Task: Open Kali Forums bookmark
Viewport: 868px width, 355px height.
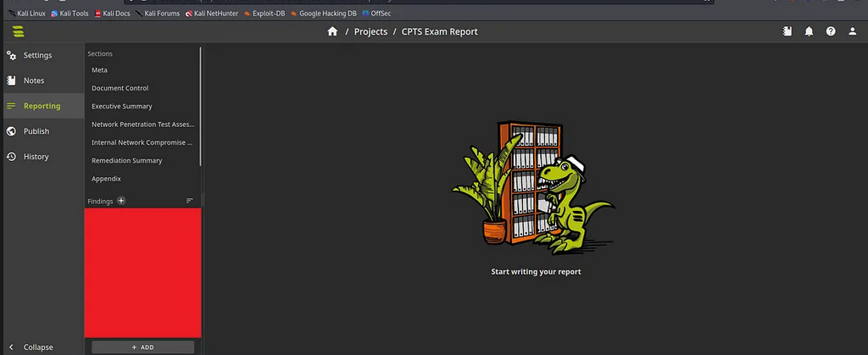Action: point(158,14)
